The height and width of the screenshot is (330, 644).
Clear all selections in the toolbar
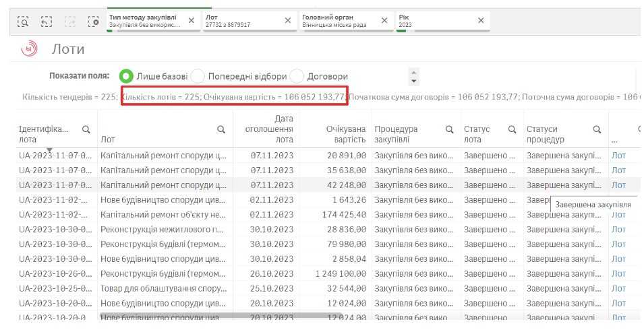click(x=94, y=21)
